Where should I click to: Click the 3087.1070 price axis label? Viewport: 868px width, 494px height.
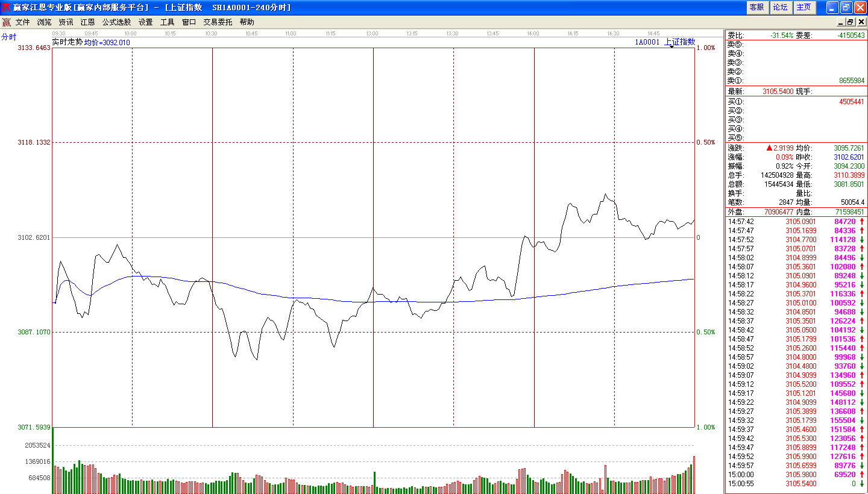tap(34, 332)
